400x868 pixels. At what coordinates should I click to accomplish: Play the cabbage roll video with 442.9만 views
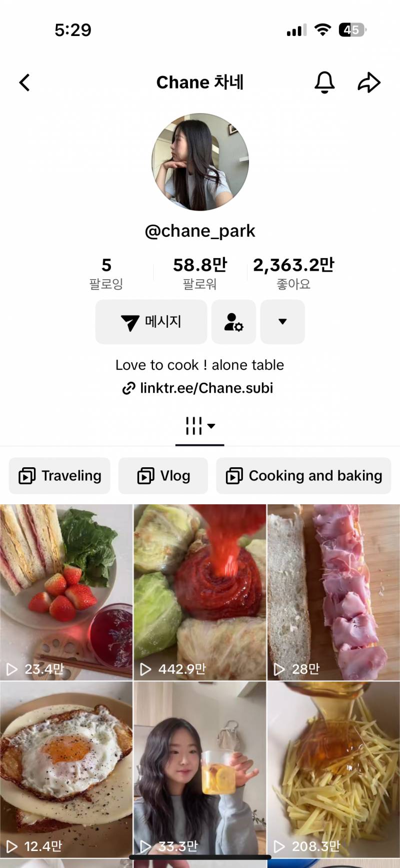coord(199,592)
